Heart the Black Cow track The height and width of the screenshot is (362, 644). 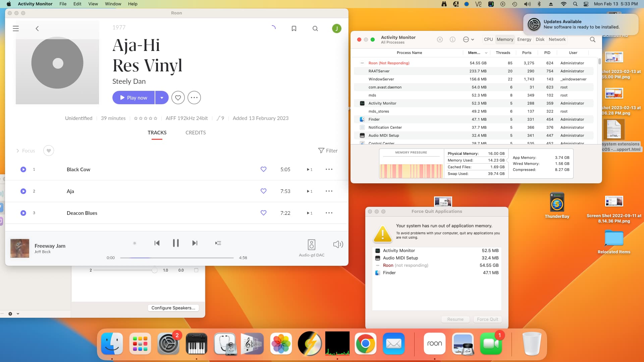point(264,169)
